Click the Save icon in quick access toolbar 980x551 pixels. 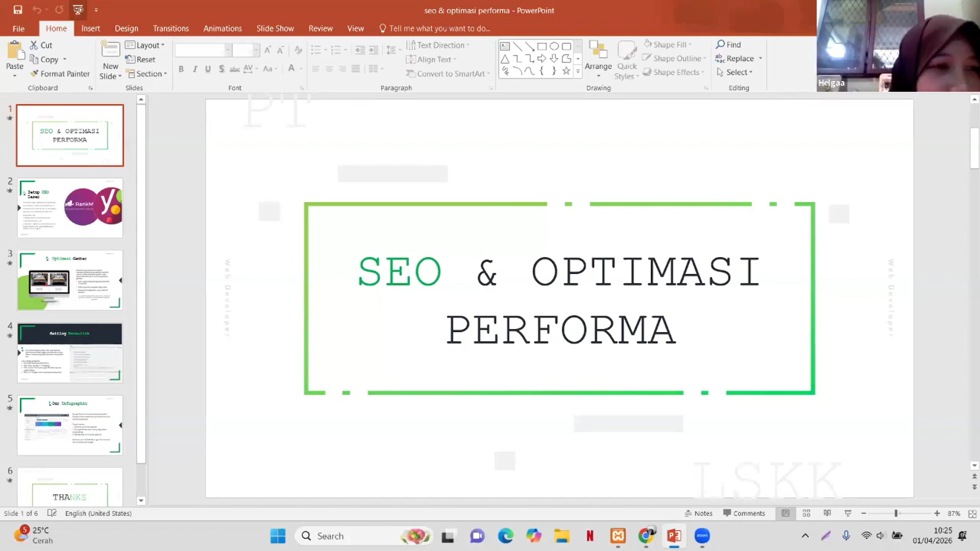point(18,10)
